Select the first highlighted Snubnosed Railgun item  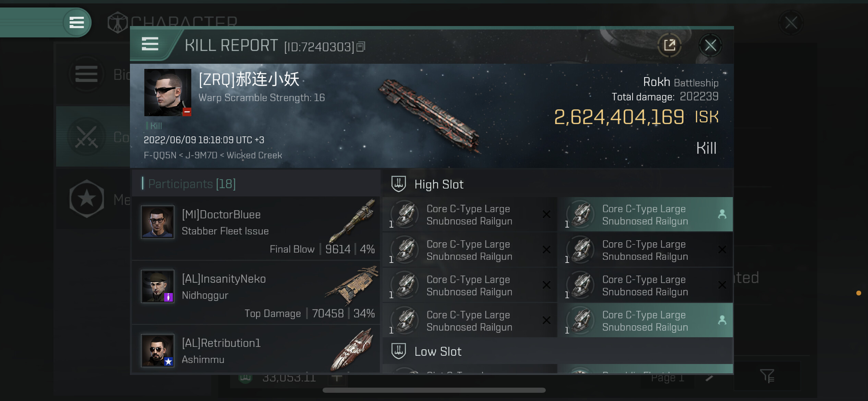(645, 215)
